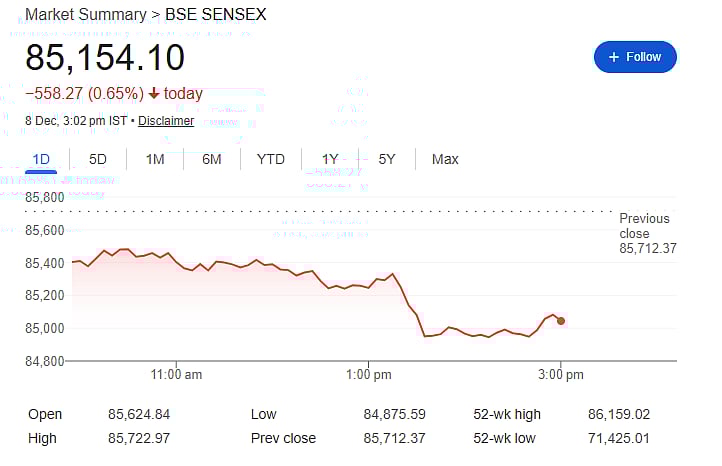The height and width of the screenshot is (466, 722).
Task: Click the red down arrow icon
Action: coord(154,94)
